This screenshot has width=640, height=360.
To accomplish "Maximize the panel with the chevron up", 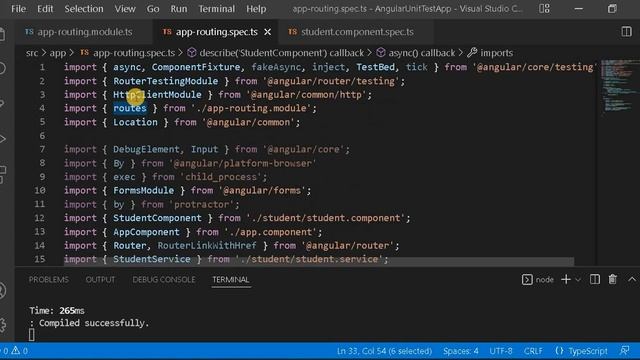I will click(x=632, y=280).
